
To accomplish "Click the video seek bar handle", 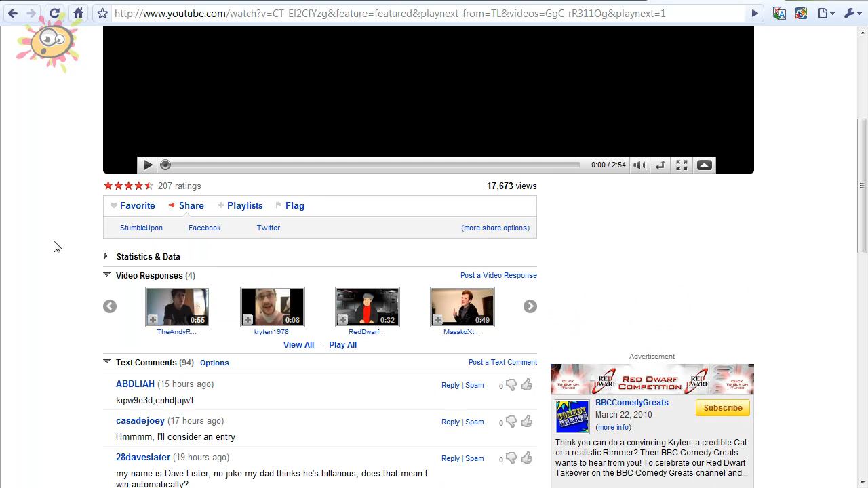I will pyautogui.click(x=165, y=165).
